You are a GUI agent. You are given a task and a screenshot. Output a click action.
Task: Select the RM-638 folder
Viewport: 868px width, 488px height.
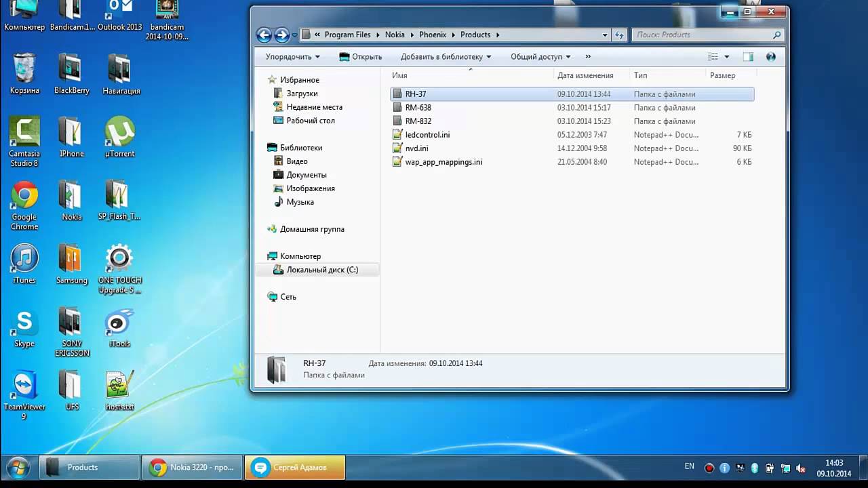(572, 108)
